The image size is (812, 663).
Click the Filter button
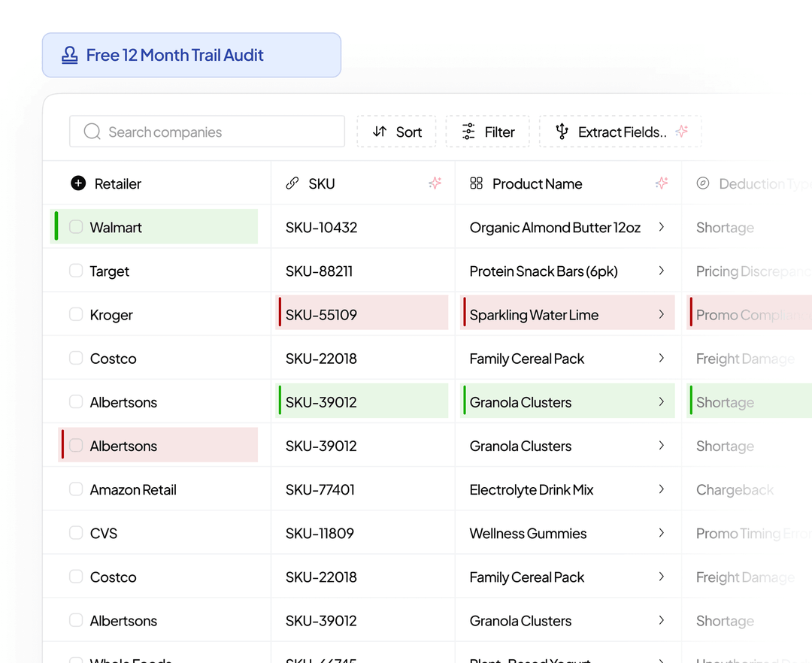[488, 132]
